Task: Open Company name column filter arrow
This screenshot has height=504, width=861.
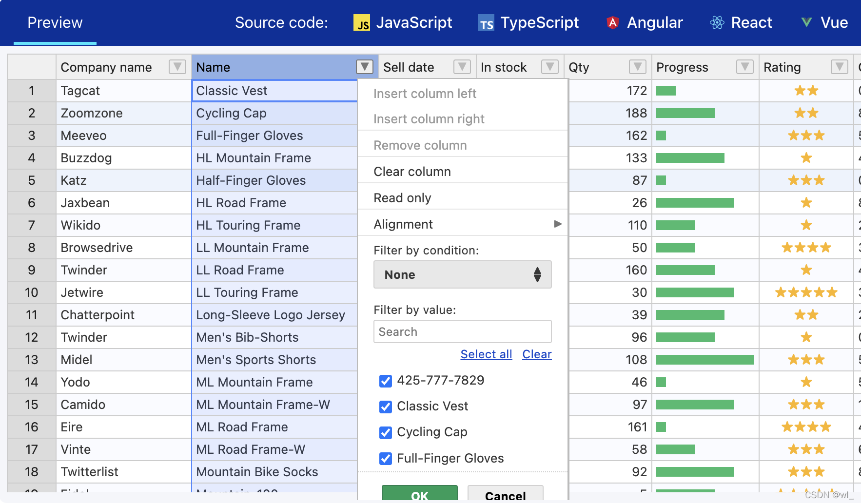Action: 177,67
